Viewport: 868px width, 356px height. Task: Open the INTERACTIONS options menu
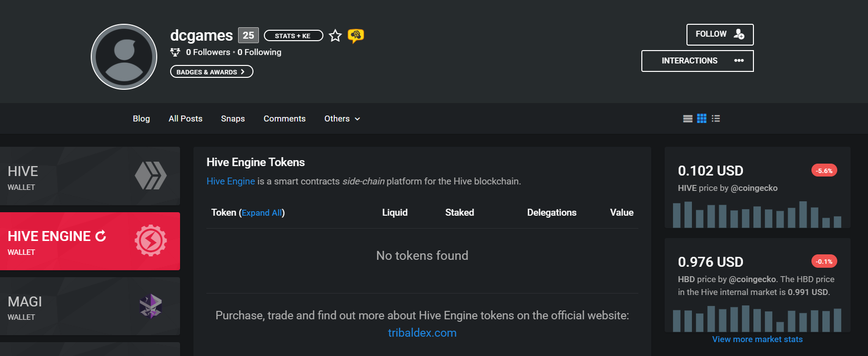point(697,61)
